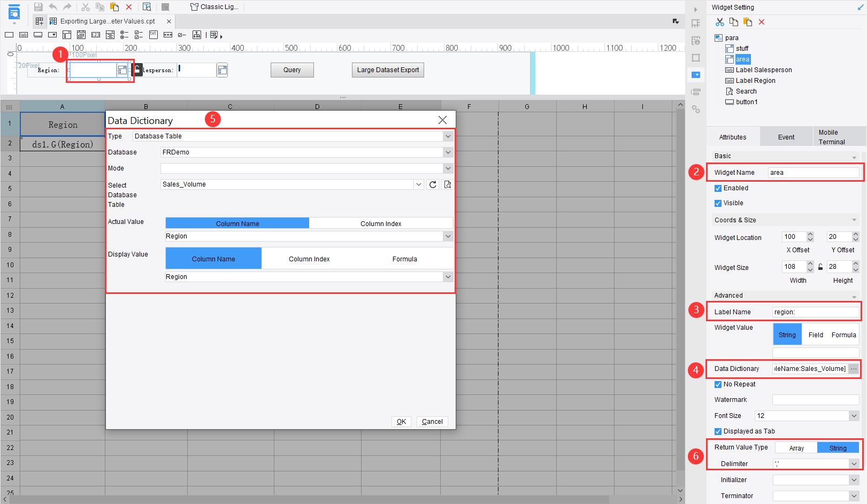Click the Label Name input field
The width and height of the screenshot is (867, 504).
[x=816, y=312]
